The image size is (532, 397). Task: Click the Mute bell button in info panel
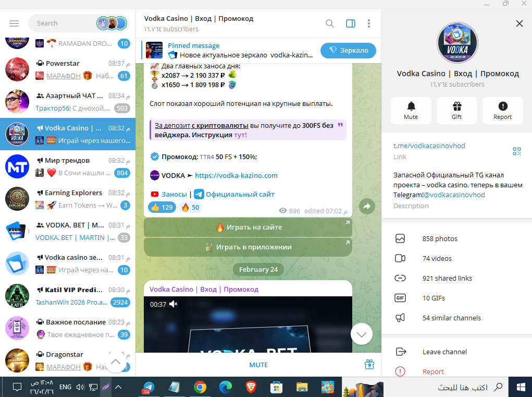pos(411,111)
